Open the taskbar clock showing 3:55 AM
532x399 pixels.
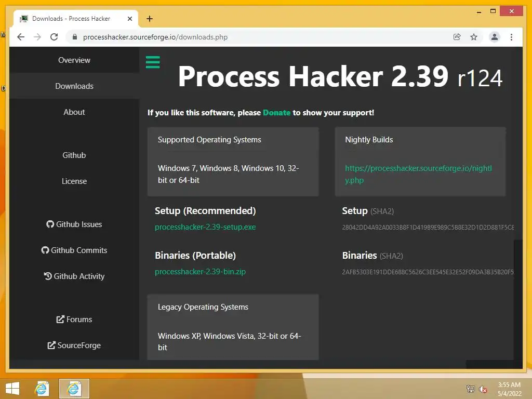509,389
